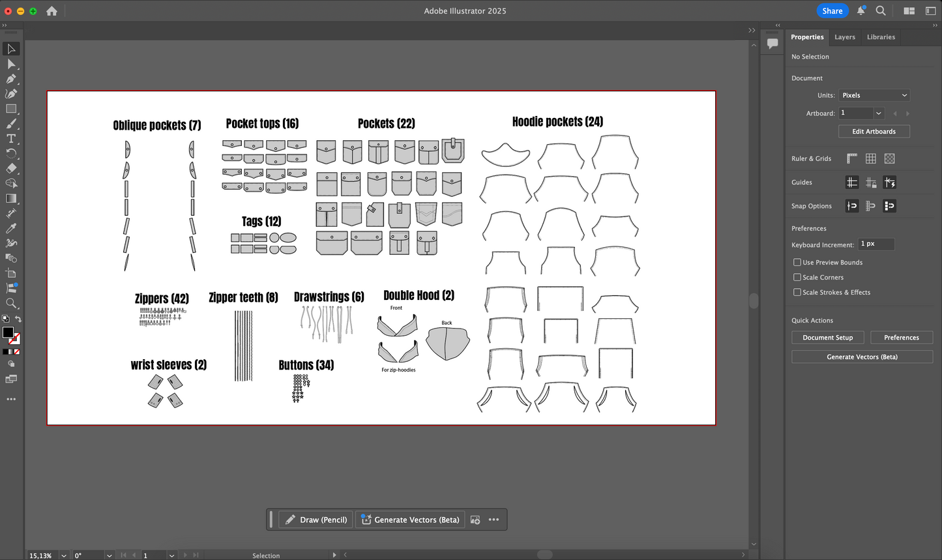This screenshot has height=560, width=942.
Task: Activate the Pen tool
Action: click(10, 79)
